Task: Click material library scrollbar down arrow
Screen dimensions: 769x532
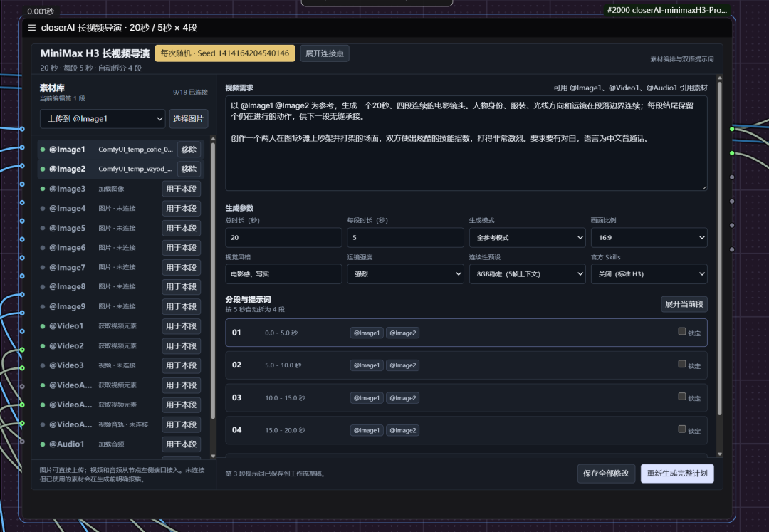Action: point(213,456)
